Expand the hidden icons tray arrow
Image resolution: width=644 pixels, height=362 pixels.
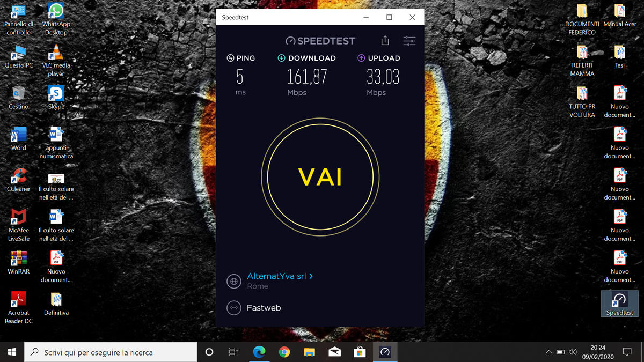[548, 352]
